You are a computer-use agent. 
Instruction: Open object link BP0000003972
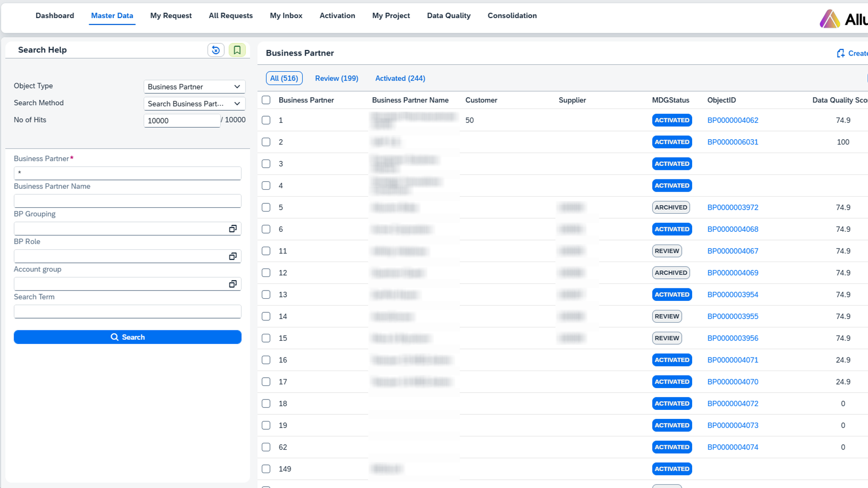click(732, 207)
